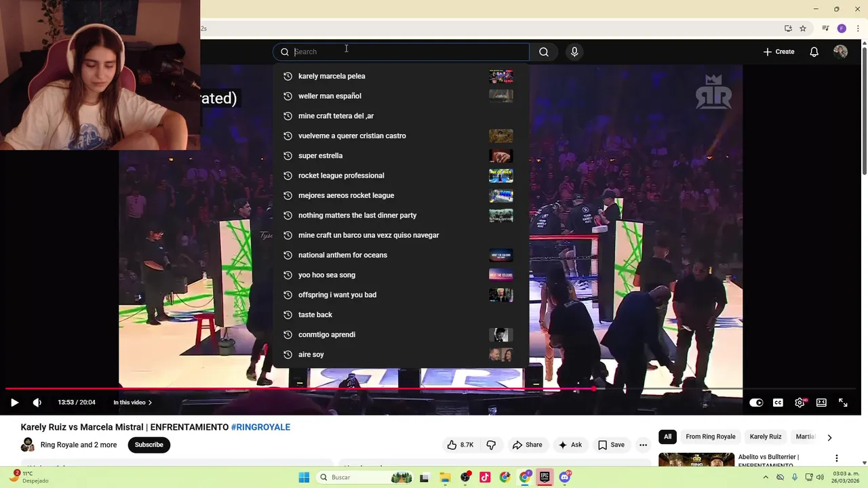The height and width of the screenshot is (488, 868).
Task: Select suggestion 'karely marcela pelea'
Action: click(x=401, y=76)
